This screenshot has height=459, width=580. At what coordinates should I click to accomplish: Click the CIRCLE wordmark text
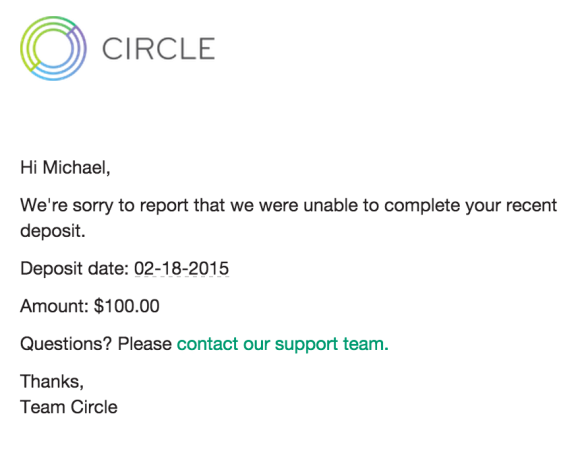158,48
